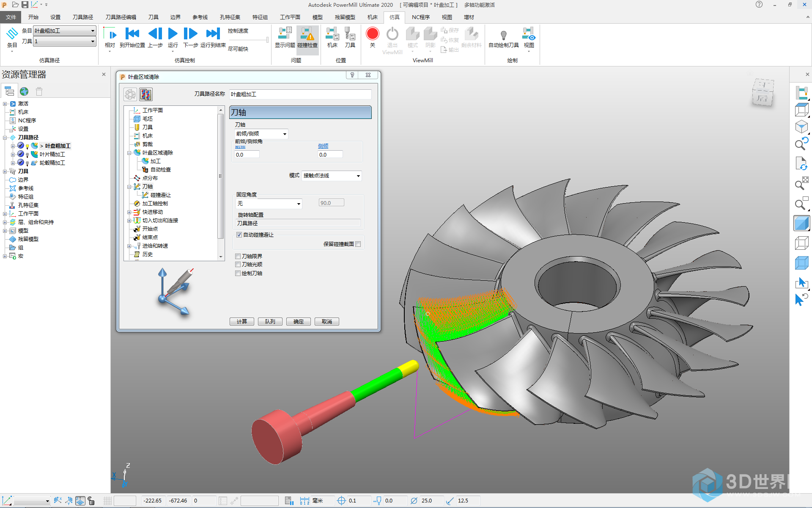Switch to the 边界 ribbon tab
The image size is (812, 508).
coord(176,17)
